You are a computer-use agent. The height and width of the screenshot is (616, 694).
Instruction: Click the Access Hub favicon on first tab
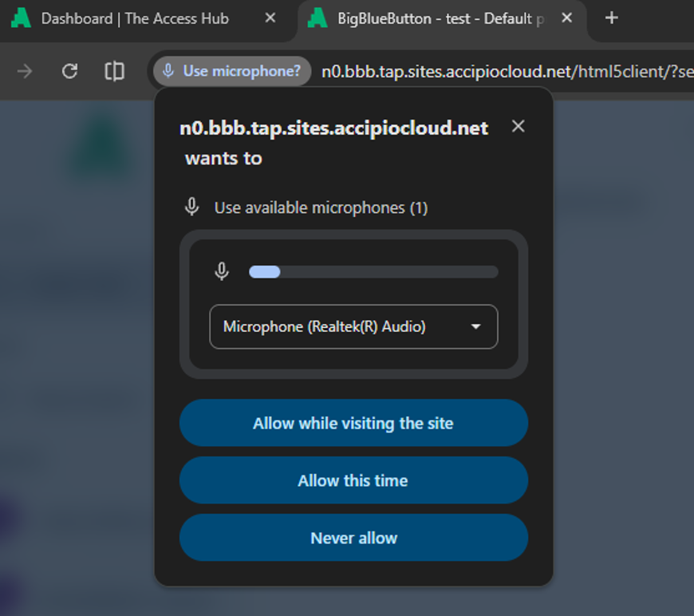pyautogui.click(x=21, y=18)
